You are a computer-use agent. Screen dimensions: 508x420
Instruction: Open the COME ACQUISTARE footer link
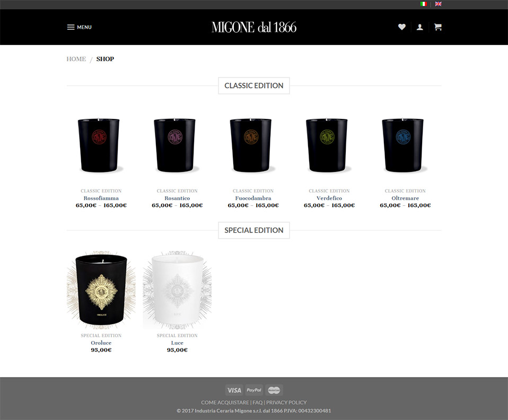coord(225,402)
